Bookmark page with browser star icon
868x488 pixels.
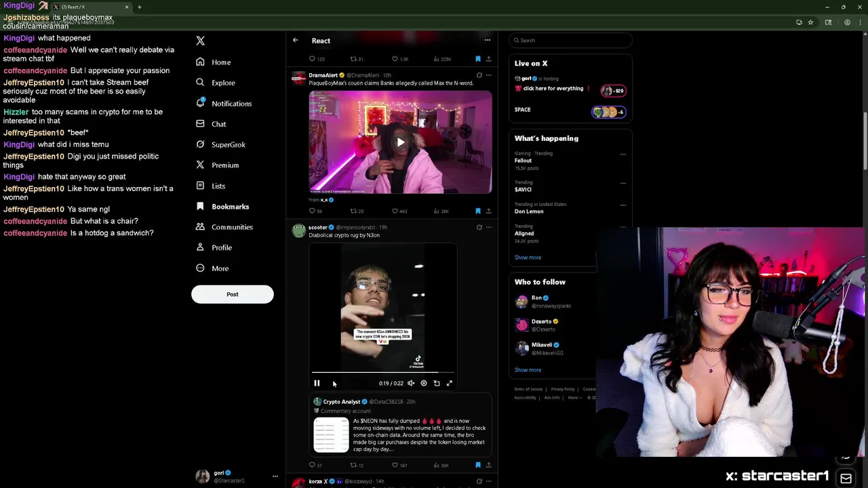click(x=810, y=22)
